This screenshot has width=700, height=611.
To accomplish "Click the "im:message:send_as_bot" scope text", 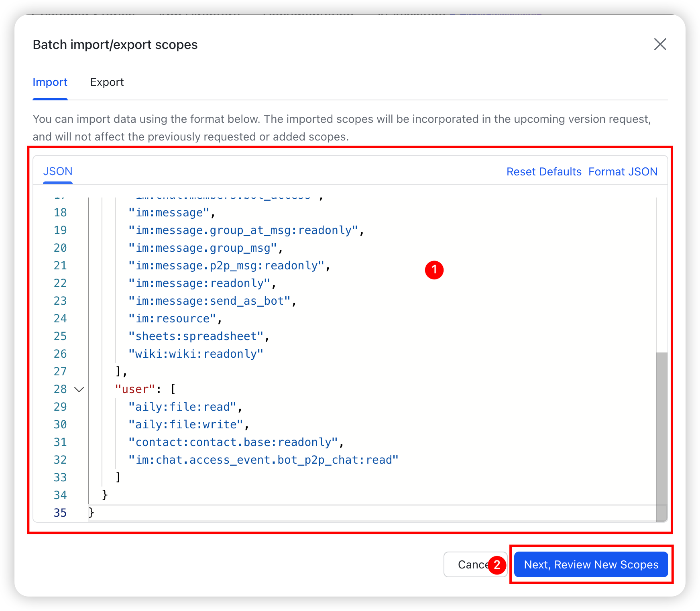I will point(209,301).
